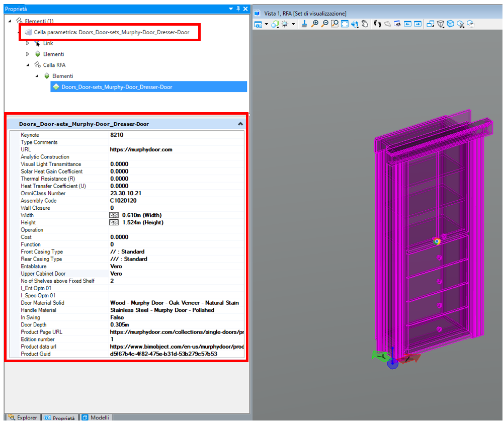Click the Product data url value
This screenshot has width=504, height=421.
[x=177, y=347]
